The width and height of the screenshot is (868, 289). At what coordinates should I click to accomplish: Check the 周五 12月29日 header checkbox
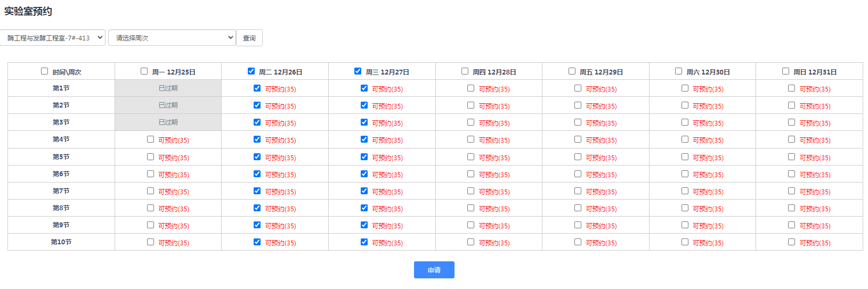point(572,71)
